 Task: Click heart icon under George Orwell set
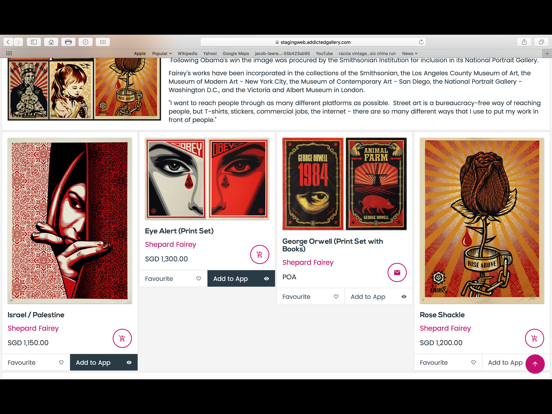[x=336, y=296]
